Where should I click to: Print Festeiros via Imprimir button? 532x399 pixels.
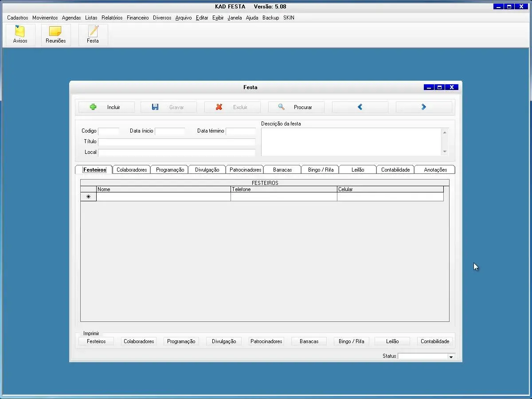(x=96, y=341)
